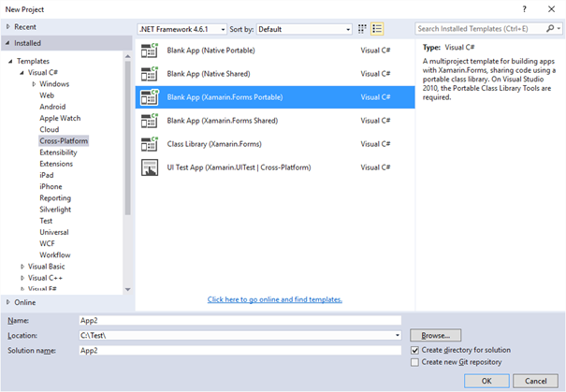566x392 pixels.
Task: Click the Solution name input field
Action: (x=240, y=351)
